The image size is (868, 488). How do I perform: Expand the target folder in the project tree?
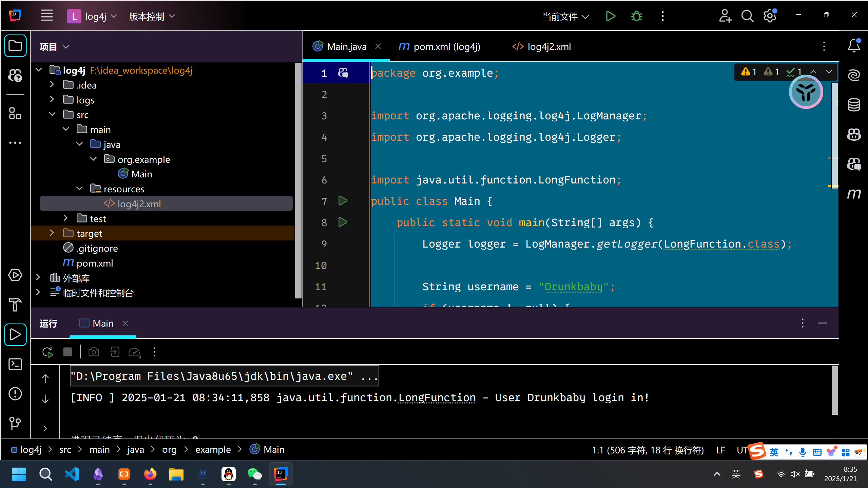[x=52, y=233]
